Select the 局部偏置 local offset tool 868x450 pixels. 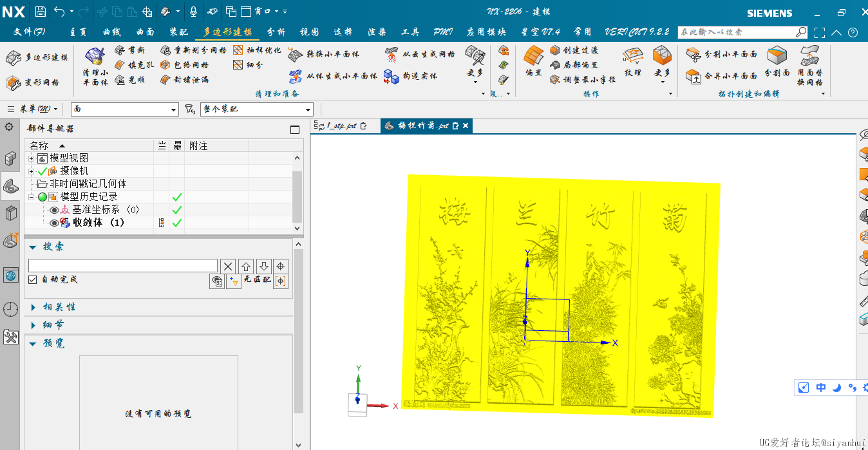(x=574, y=65)
